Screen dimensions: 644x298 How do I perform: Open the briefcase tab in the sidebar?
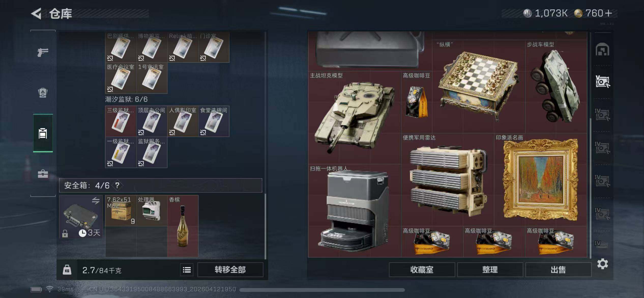[x=43, y=174]
